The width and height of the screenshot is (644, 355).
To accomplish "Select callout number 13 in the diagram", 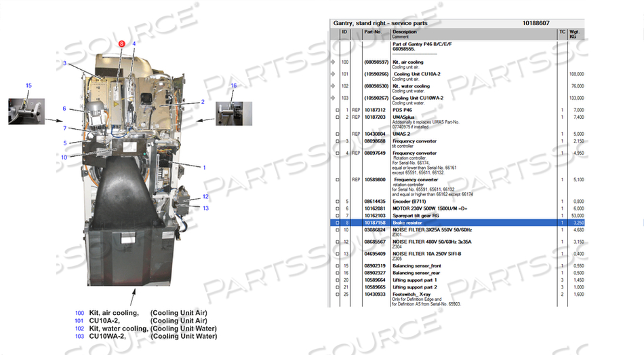I will coord(206,208).
